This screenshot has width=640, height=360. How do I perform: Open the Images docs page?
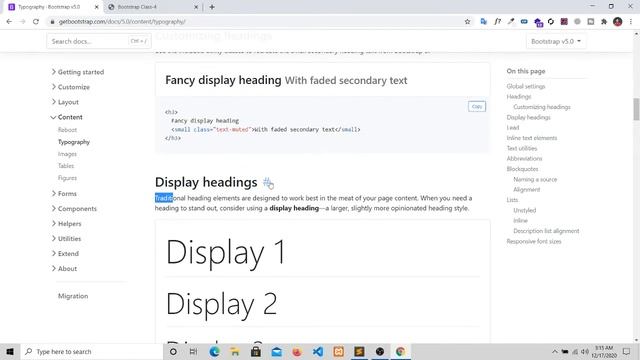pyautogui.click(x=67, y=154)
